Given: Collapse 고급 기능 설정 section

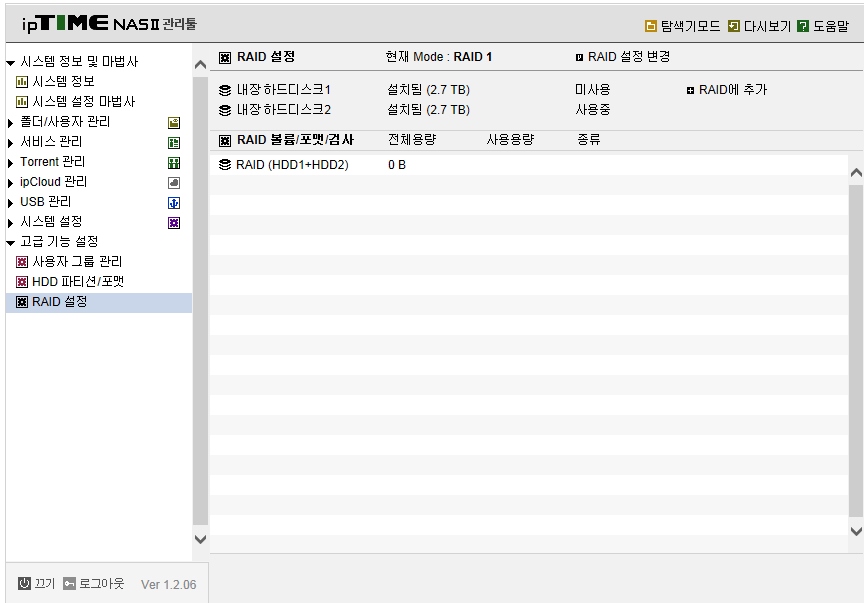Looking at the screenshot, I should pos(10,243).
